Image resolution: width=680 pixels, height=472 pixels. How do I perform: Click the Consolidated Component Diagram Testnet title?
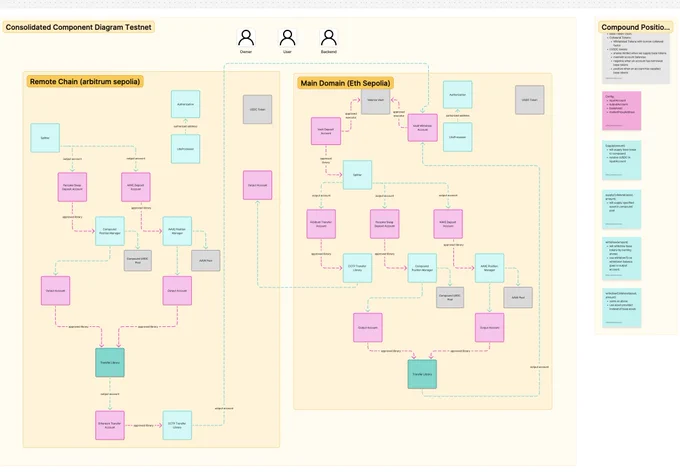point(78,27)
